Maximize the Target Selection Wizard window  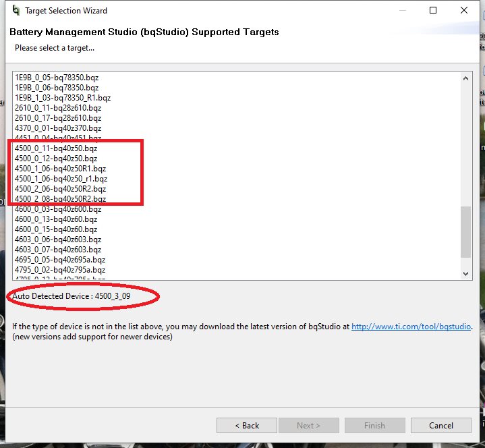(x=433, y=10)
